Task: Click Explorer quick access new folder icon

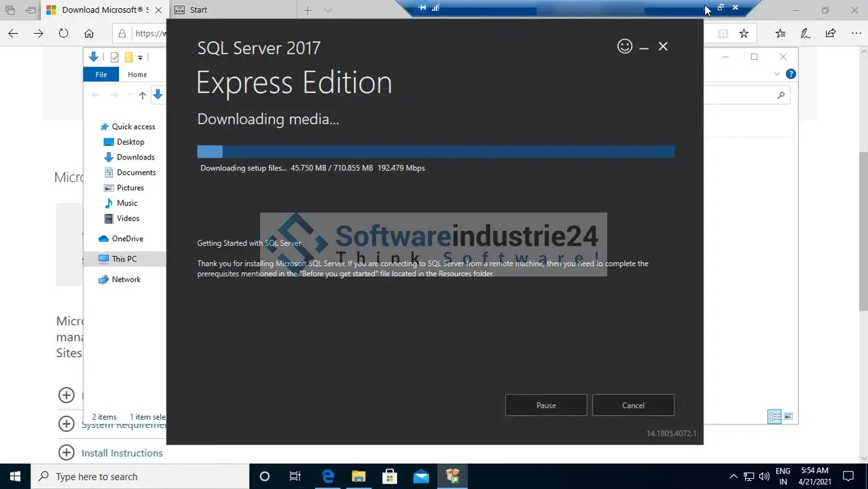Action: (x=128, y=57)
